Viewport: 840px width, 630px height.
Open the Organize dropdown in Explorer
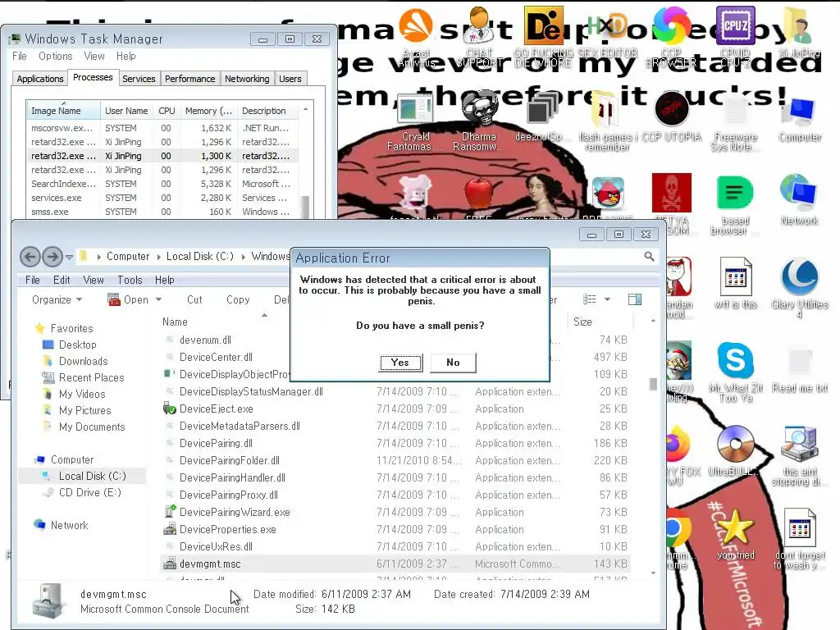(57, 300)
